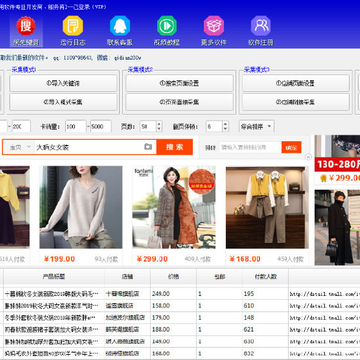Click the filter text input field
Screen dimensions: 360x360
tap(249, 147)
